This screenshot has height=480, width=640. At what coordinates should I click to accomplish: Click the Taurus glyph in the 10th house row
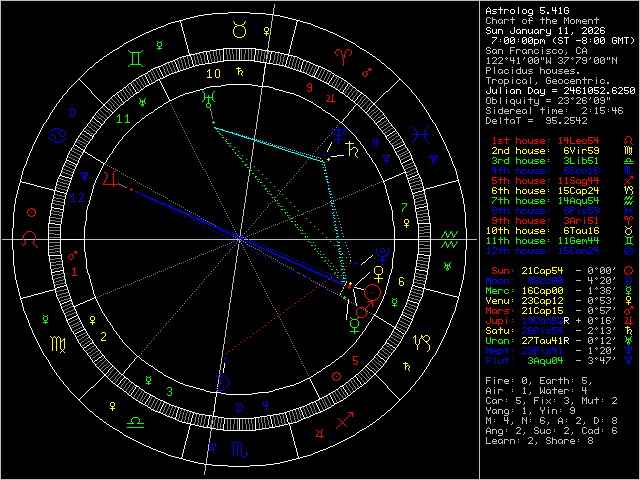pyautogui.click(x=629, y=231)
